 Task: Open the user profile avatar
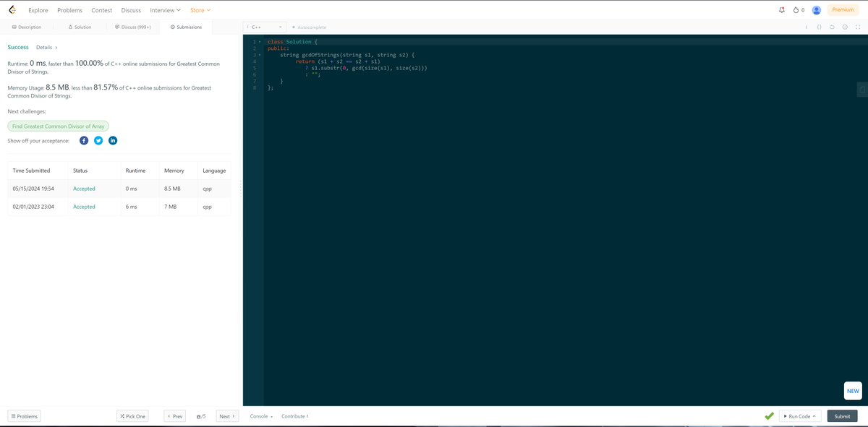pyautogui.click(x=817, y=10)
